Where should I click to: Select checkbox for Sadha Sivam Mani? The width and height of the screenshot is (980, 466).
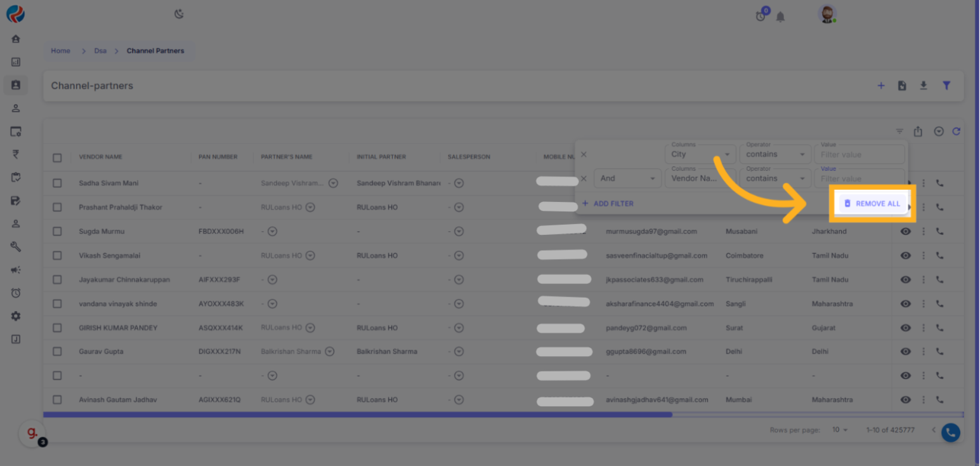tap(57, 183)
